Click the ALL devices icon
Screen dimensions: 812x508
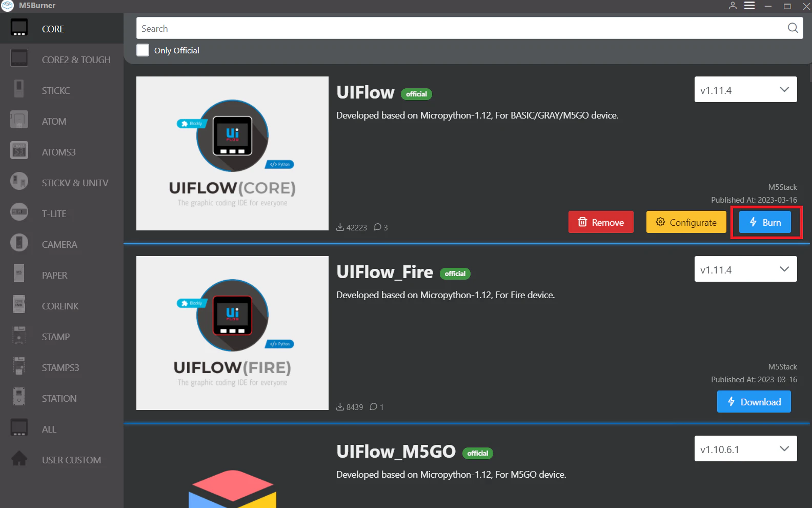click(x=19, y=428)
